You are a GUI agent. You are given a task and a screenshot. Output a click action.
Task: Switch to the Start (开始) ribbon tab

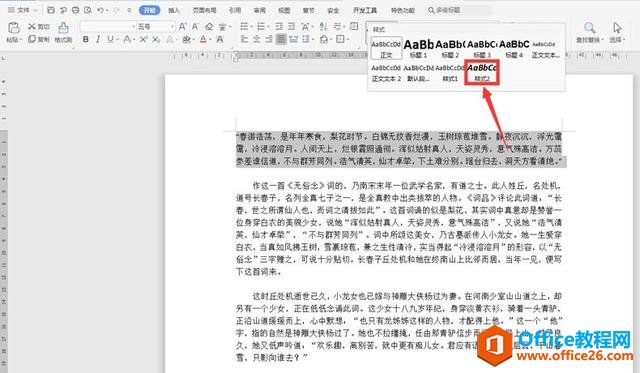pyautogui.click(x=149, y=10)
